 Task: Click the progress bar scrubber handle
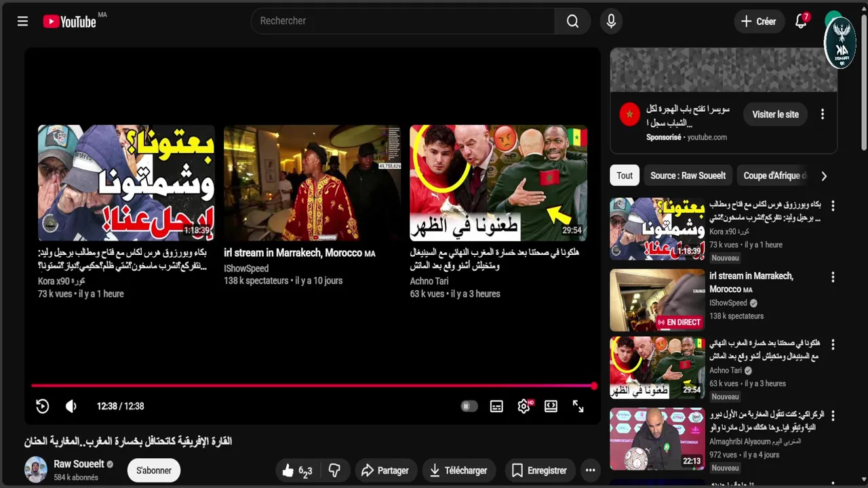593,386
